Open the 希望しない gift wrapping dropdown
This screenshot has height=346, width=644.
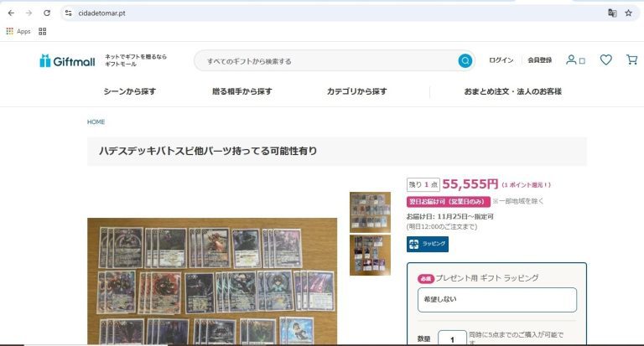pos(497,300)
